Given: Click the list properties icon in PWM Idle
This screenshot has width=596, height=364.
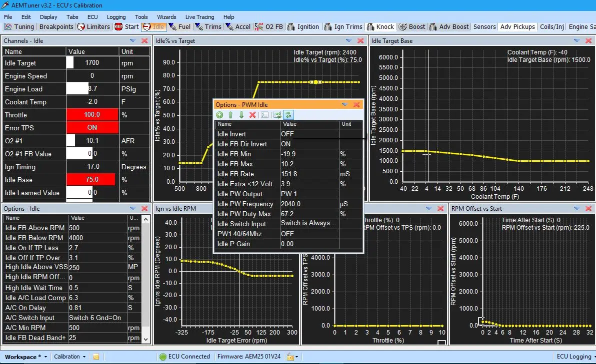Looking at the screenshot, I should pos(265,115).
